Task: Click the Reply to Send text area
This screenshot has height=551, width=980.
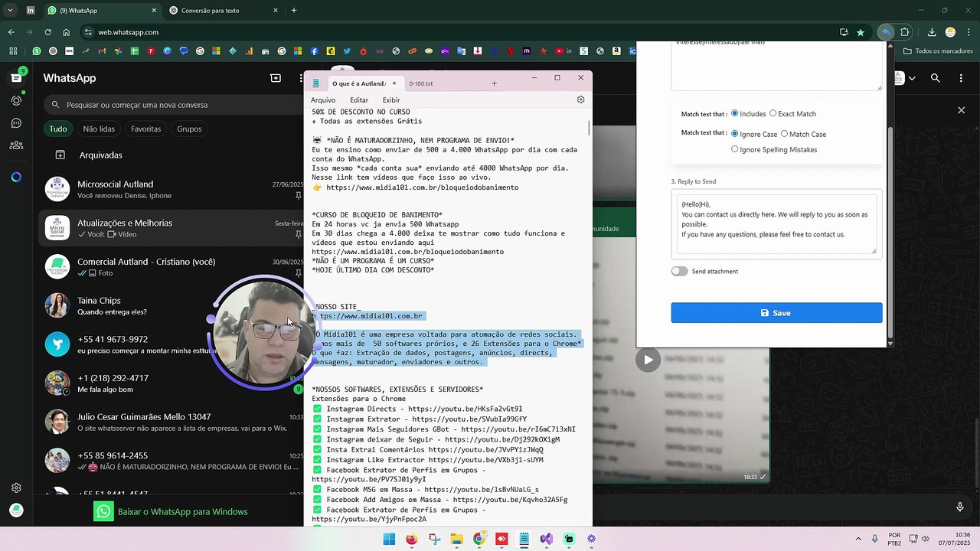Action: pos(776,223)
